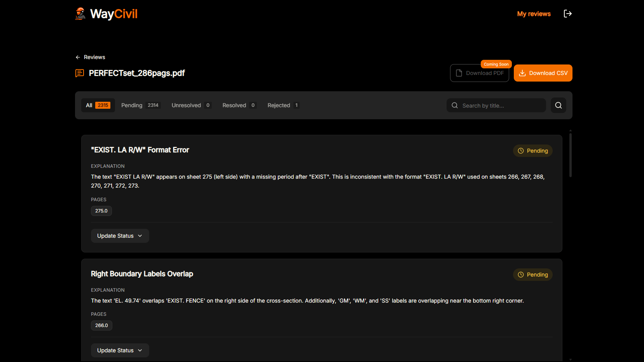Click the back arrow next to Reviews
Screen dimensions: 644x362
[77, 57]
